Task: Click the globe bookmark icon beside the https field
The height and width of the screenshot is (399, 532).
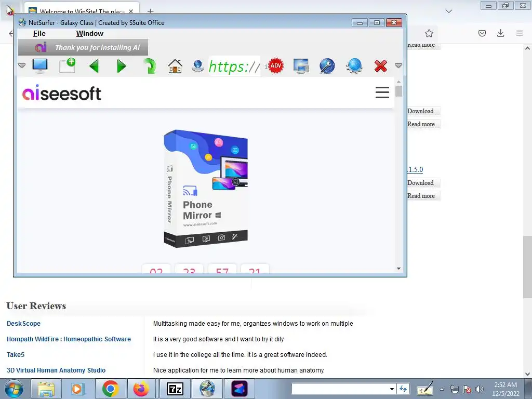Action: click(198, 66)
